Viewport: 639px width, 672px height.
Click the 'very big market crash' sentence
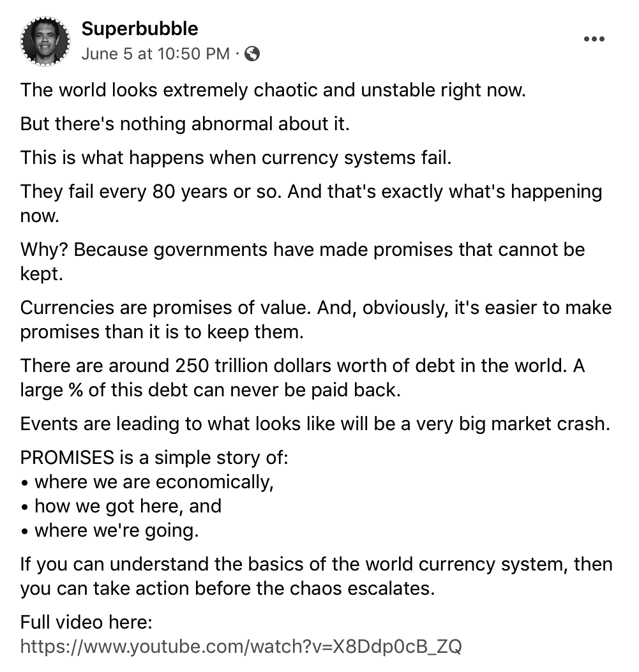(315, 424)
